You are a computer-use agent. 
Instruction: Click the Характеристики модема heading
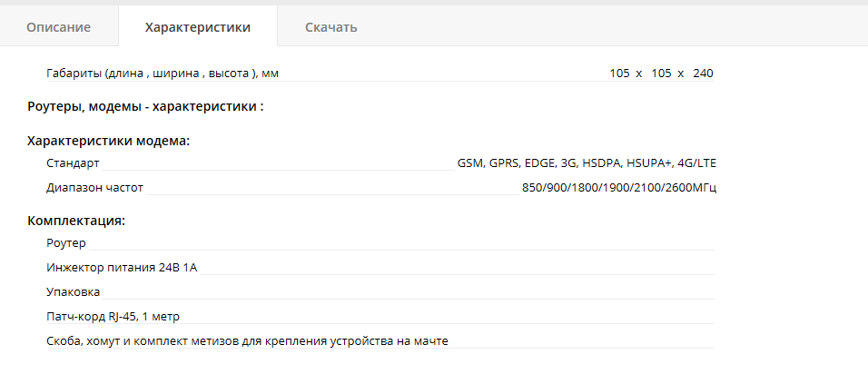pos(109,141)
